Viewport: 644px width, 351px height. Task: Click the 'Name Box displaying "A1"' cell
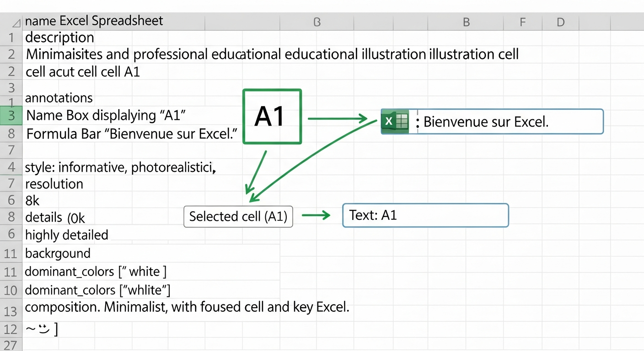click(106, 116)
